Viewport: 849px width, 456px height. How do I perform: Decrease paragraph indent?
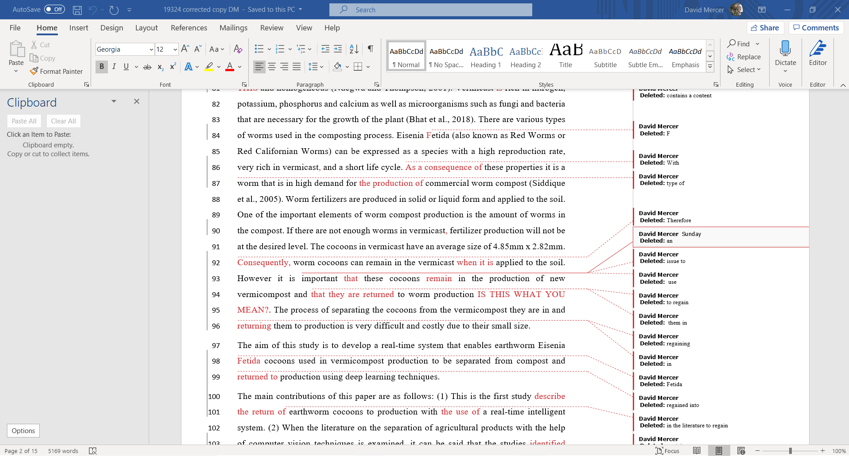coord(325,49)
